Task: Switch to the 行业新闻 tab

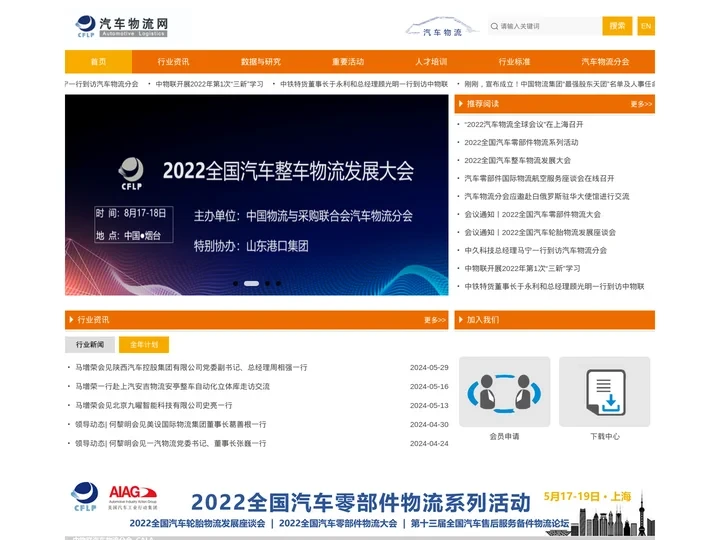Action: 90,344
